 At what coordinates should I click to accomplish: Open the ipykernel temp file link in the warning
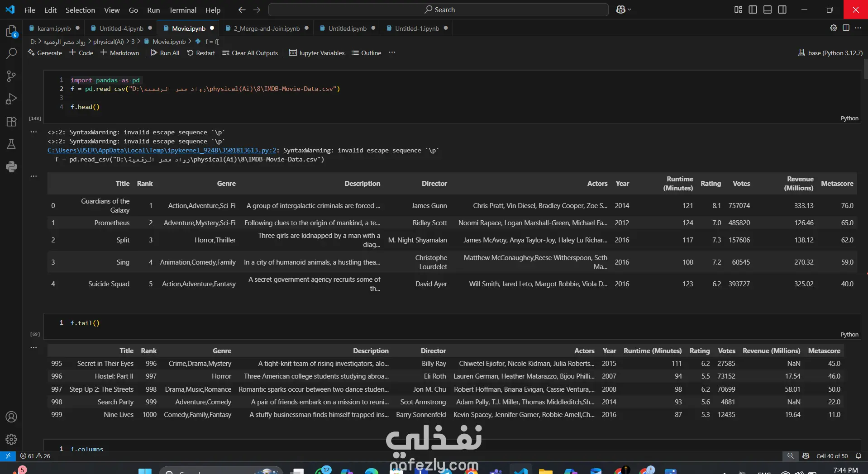coord(162,150)
